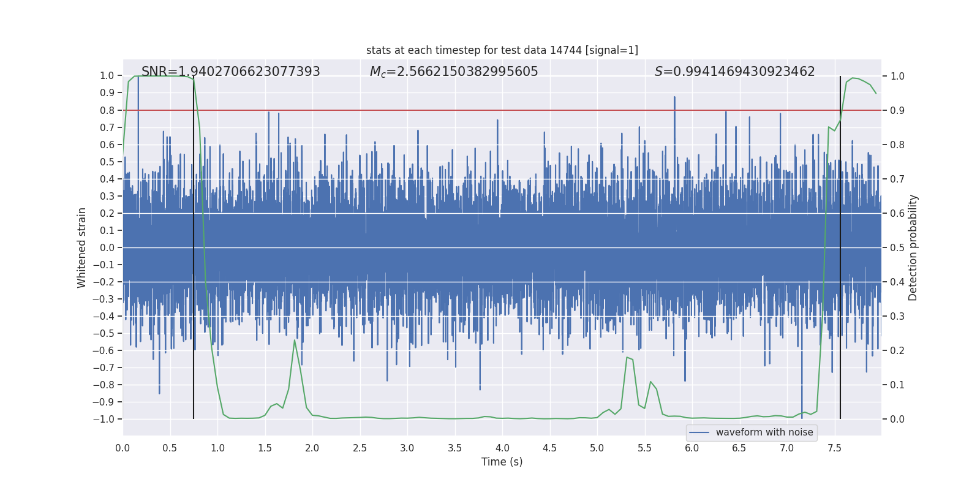Click the "Detection probability" right axis label

913,247
